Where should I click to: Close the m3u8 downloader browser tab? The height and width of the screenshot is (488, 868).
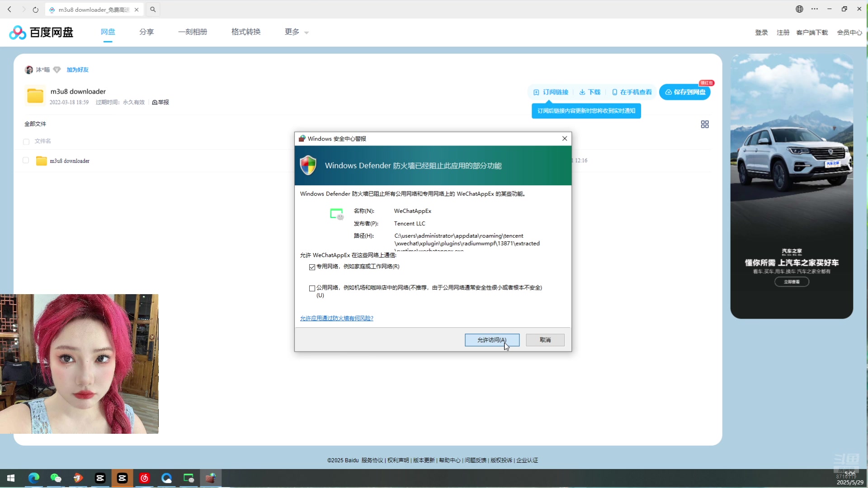click(x=137, y=9)
